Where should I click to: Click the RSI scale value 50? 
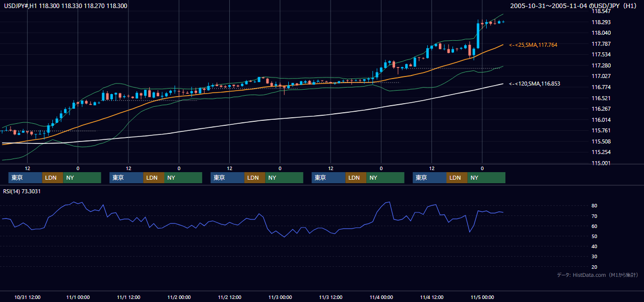tap(594, 236)
